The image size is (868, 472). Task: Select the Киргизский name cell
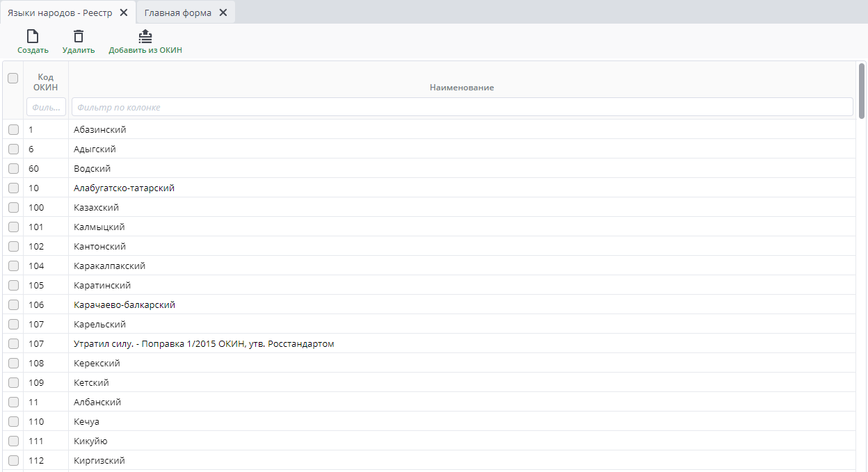click(462, 460)
